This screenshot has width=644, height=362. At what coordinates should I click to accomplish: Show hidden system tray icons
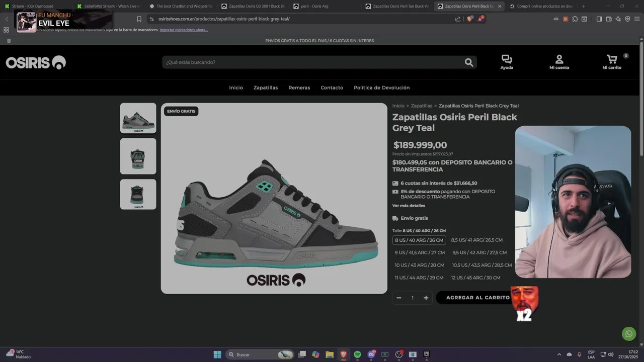click(559, 354)
